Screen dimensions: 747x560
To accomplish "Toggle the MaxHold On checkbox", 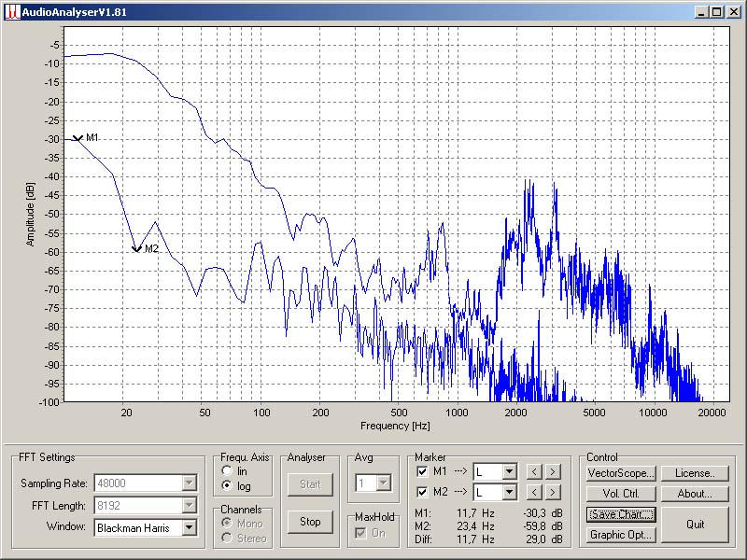I will coord(361,532).
